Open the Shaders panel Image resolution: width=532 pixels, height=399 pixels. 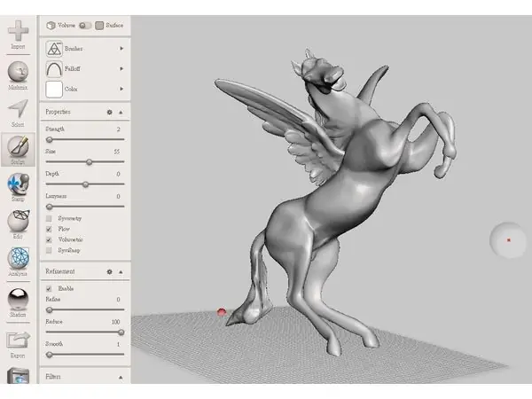18,302
